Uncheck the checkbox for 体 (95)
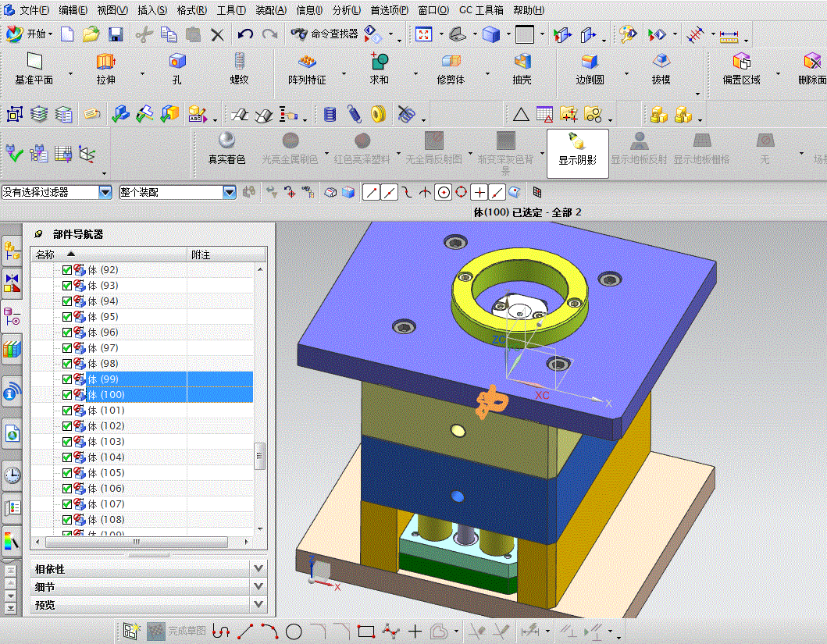 pyautogui.click(x=67, y=317)
